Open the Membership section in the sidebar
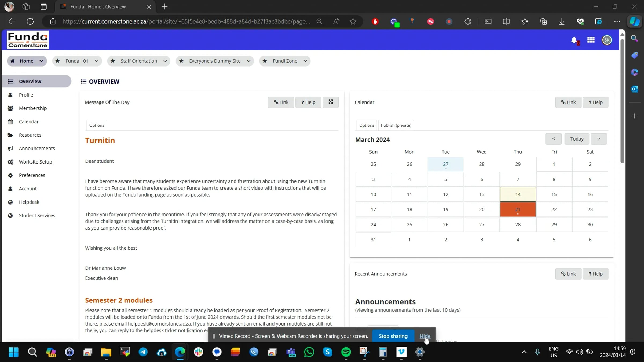The image size is (644, 362). [x=33, y=108]
